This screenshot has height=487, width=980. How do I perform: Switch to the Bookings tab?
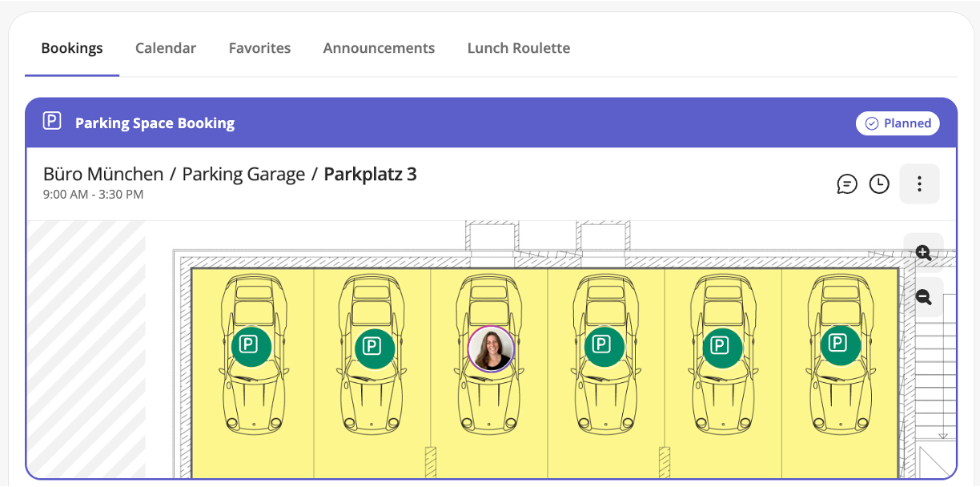tap(72, 48)
